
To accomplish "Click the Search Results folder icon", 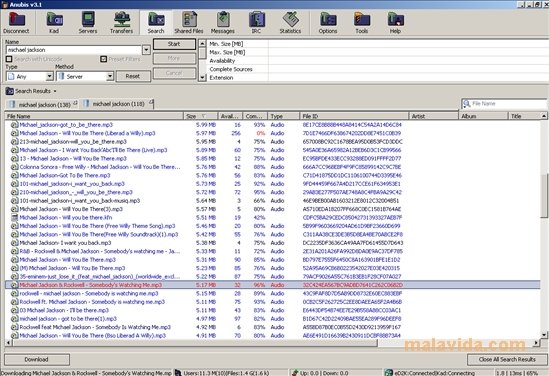I will pyautogui.click(x=9, y=91).
